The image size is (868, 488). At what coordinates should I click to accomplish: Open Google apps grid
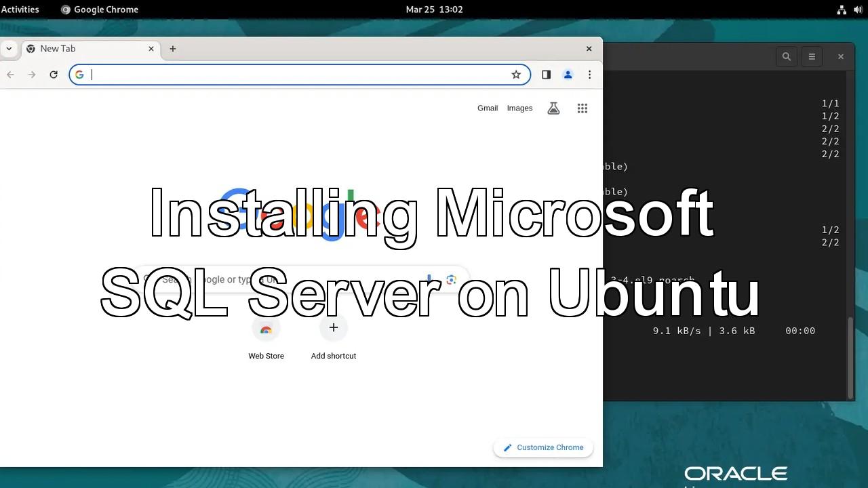coord(582,108)
